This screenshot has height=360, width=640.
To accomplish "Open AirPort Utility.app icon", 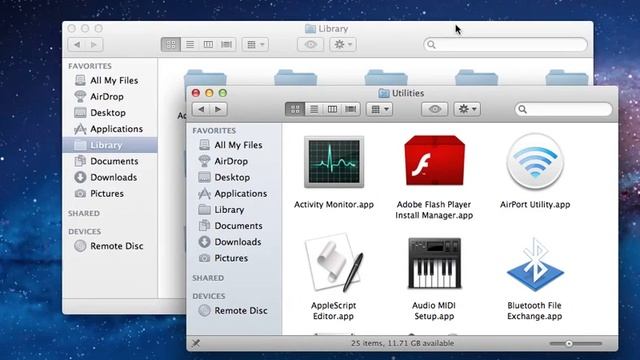I will 535,161.
